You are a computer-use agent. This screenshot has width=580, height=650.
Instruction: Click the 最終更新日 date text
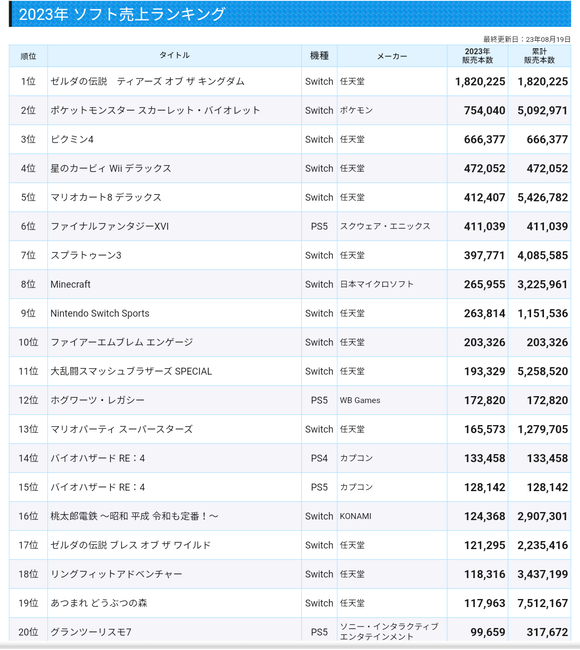click(527, 39)
